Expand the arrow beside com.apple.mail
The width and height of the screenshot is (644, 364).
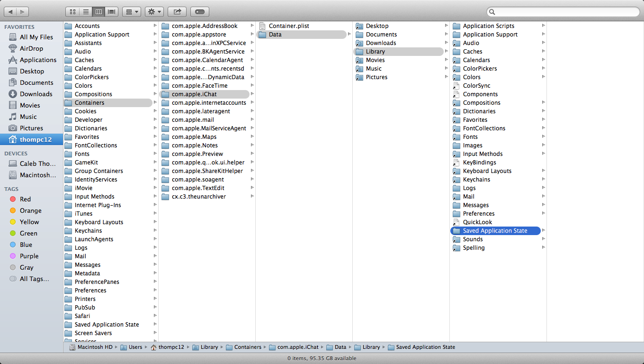(252, 120)
